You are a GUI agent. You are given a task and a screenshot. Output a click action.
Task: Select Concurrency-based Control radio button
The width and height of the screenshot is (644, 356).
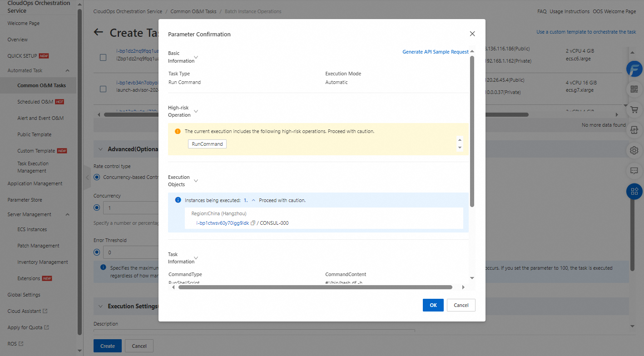97,177
